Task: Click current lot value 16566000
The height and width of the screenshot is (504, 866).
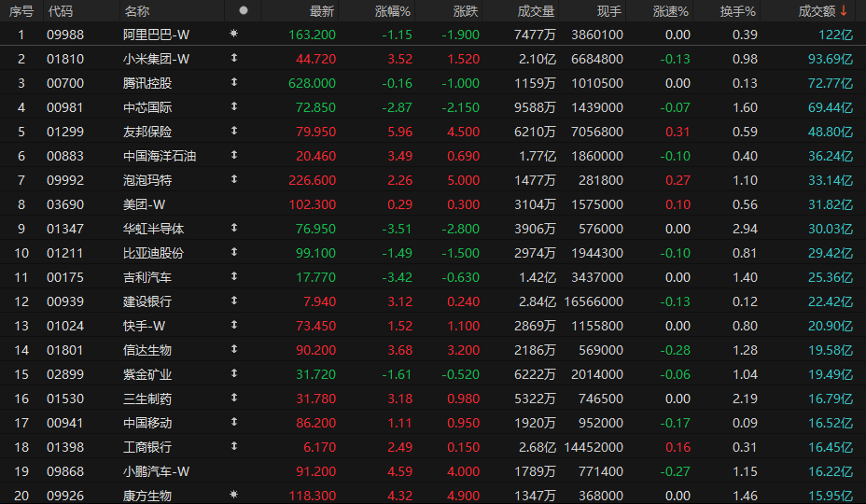Action: point(594,301)
